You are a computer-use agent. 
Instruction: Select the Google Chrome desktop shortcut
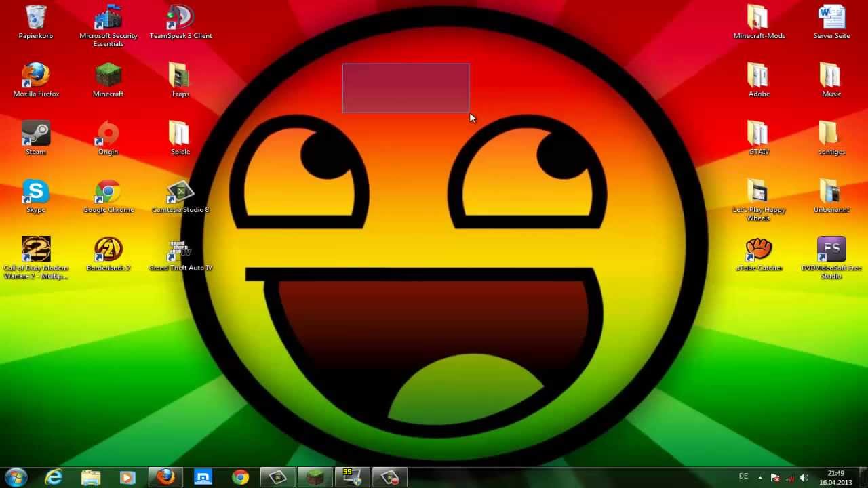(x=108, y=197)
